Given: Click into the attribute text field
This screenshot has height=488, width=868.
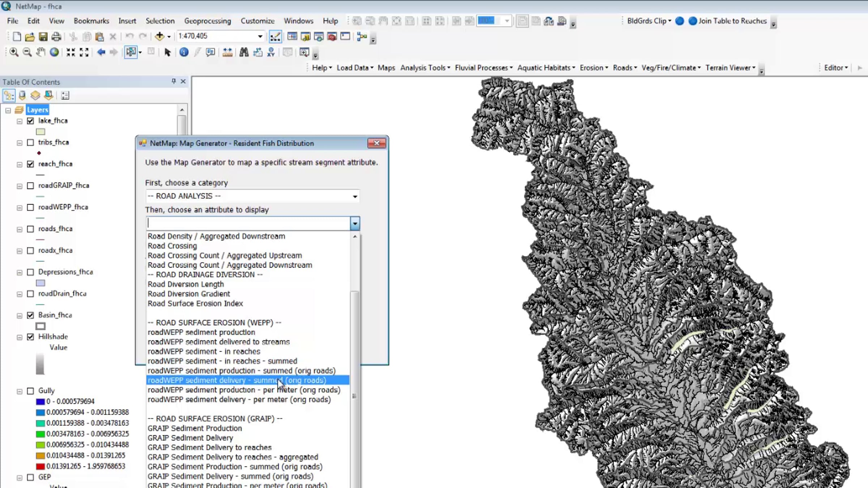Looking at the screenshot, I should tap(248, 224).
